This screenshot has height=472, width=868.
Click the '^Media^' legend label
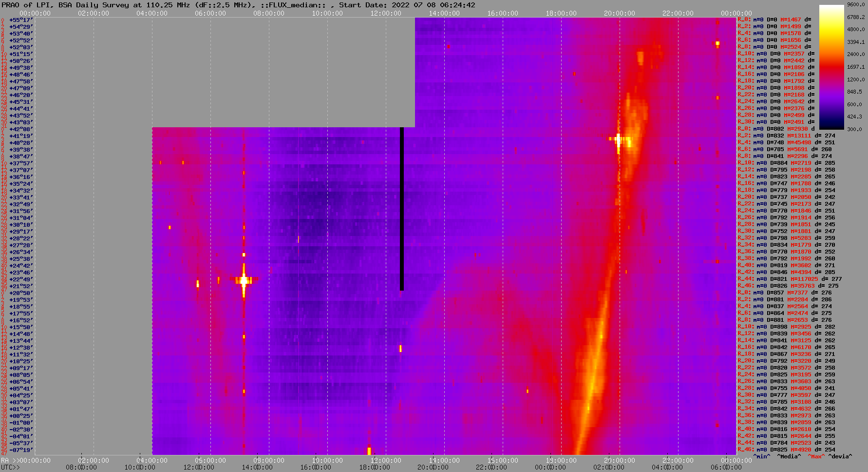[789, 456]
